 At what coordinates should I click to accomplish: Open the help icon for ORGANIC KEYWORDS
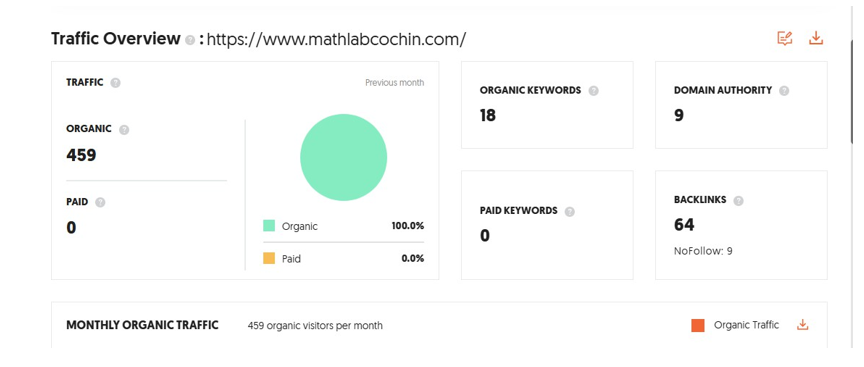pos(593,91)
